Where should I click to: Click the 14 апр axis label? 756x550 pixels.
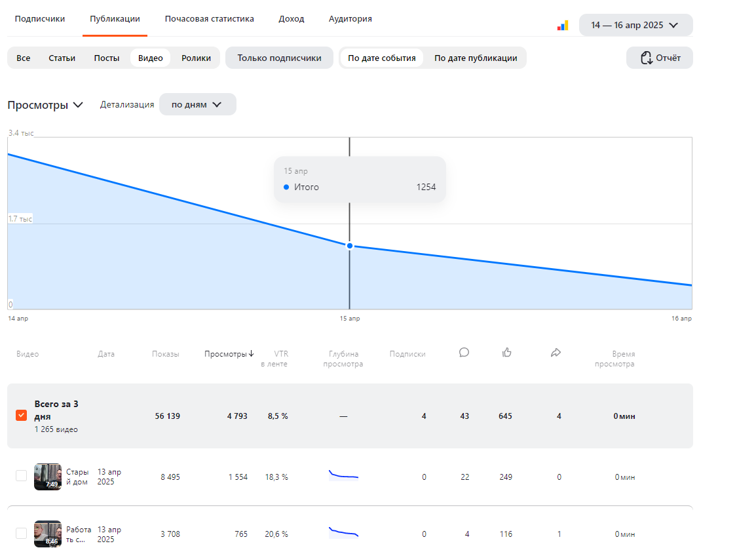(18, 319)
